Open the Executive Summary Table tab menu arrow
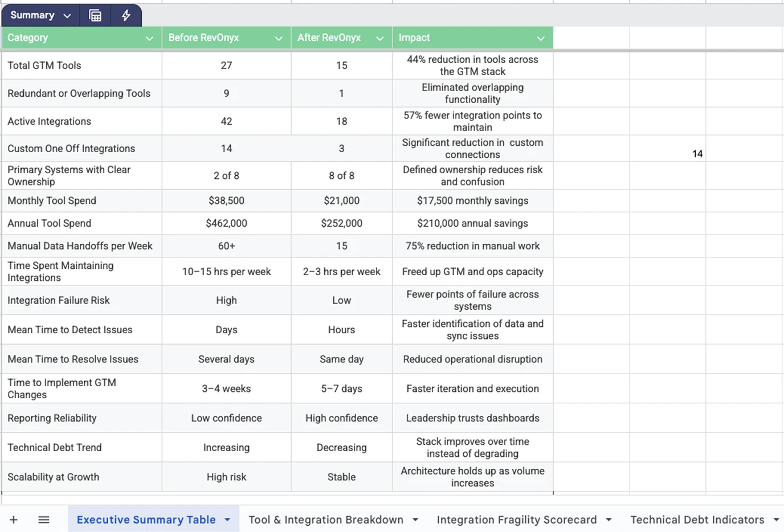Image resolution: width=784 pixels, height=532 pixels. (227, 519)
